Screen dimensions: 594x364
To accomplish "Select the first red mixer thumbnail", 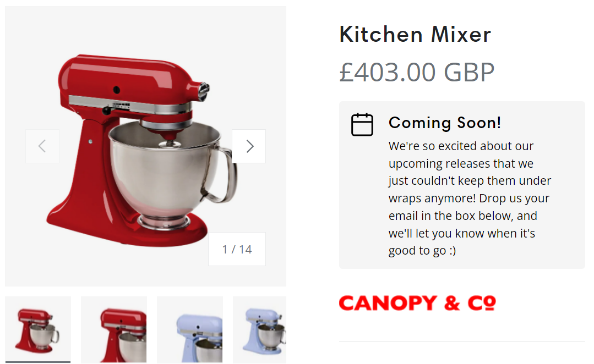I will 38,329.
